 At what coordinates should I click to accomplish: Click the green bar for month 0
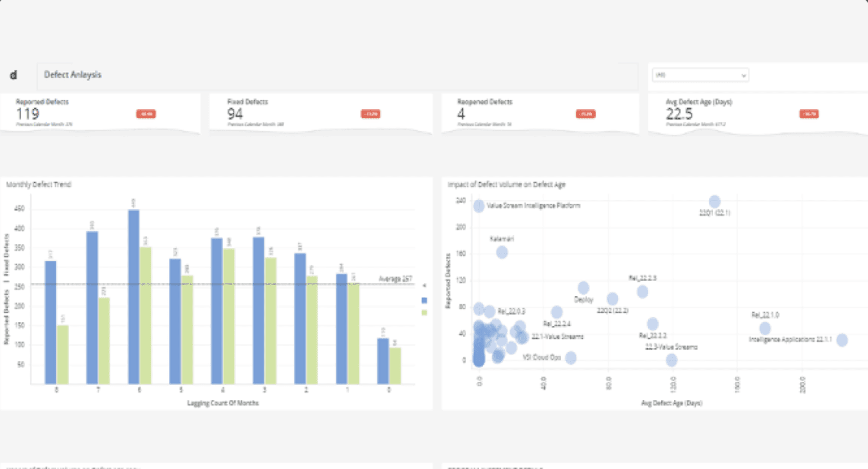pos(395,366)
